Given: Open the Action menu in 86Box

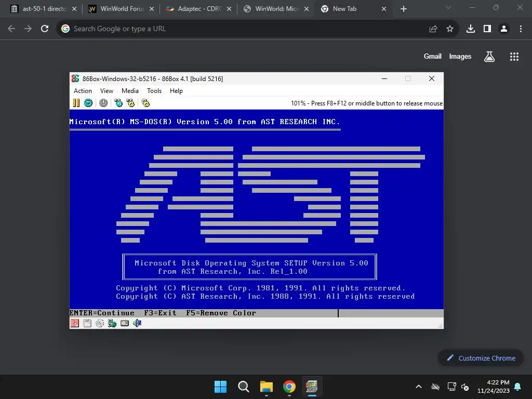Looking at the screenshot, I should pyautogui.click(x=83, y=91).
